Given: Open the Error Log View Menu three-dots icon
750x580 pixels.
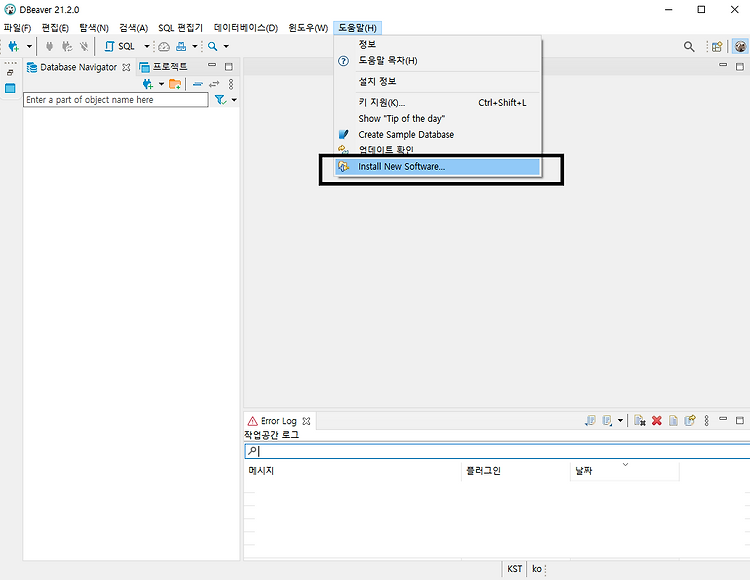Looking at the screenshot, I should pyautogui.click(x=706, y=420).
